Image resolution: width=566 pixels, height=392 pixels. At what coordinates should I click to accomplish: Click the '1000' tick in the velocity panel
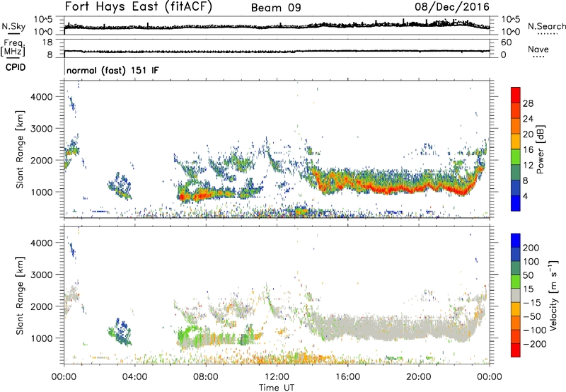(x=42, y=338)
